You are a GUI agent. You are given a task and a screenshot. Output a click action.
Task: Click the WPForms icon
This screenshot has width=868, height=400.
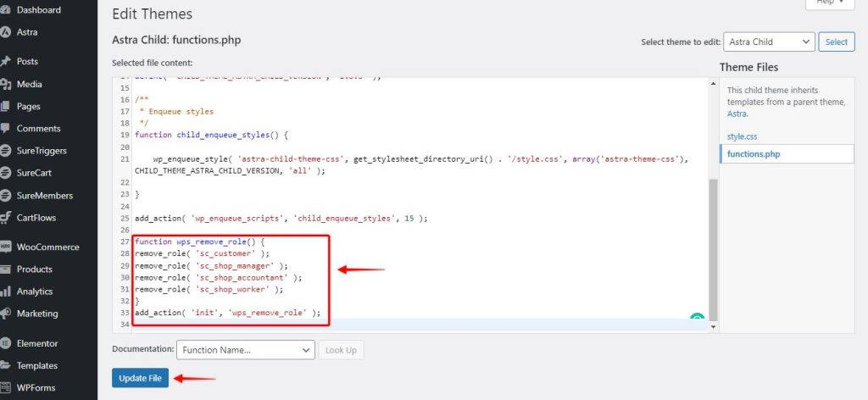pos(5,387)
